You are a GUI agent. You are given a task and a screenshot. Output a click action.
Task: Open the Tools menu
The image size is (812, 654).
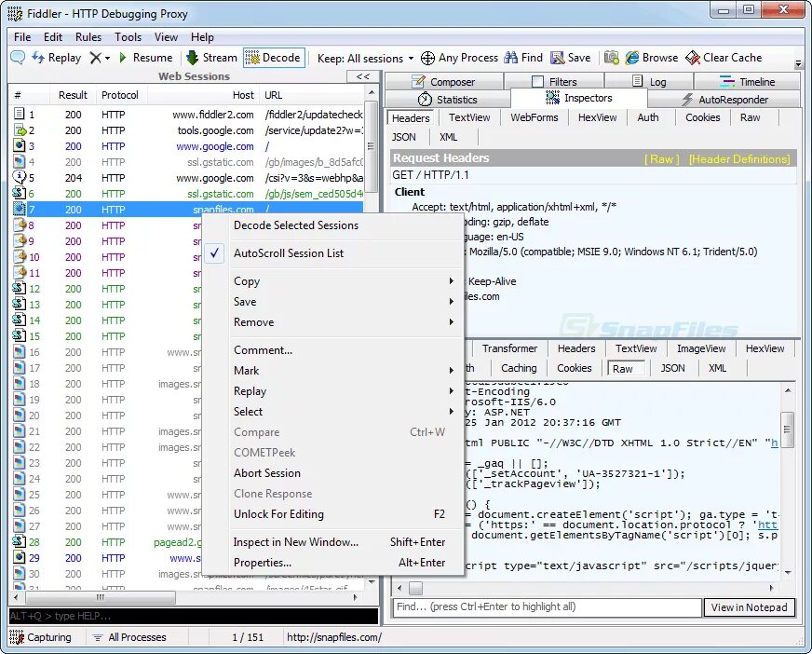tap(128, 37)
